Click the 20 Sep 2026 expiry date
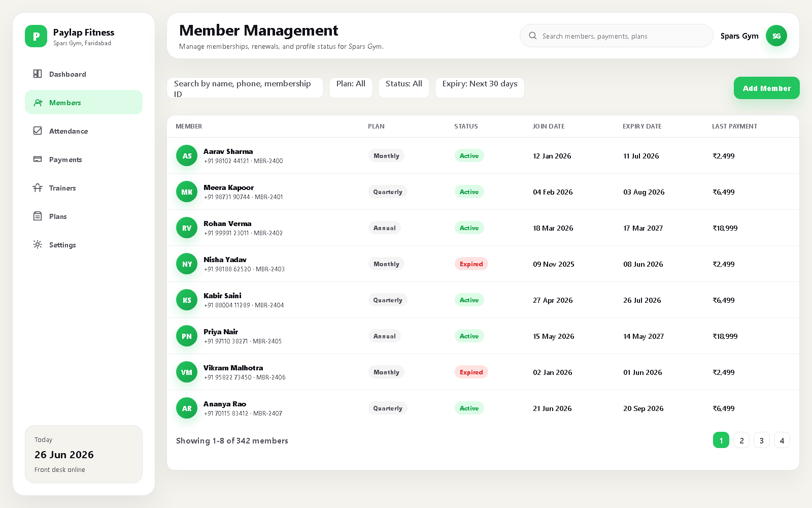812x508 pixels. click(644, 408)
